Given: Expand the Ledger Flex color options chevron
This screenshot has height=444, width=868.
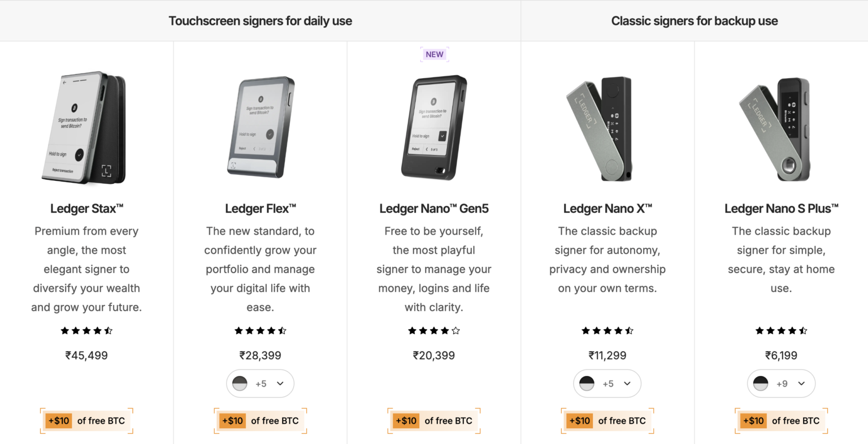Looking at the screenshot, I should [x=280, y=383].
